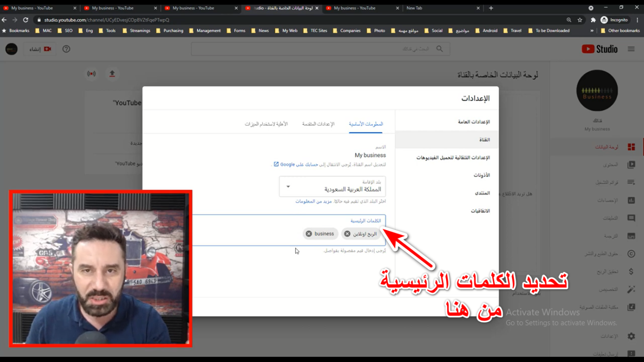Remove the 'business' keyword chip
The height and width of the screenshot is (362, 644).
309,234
